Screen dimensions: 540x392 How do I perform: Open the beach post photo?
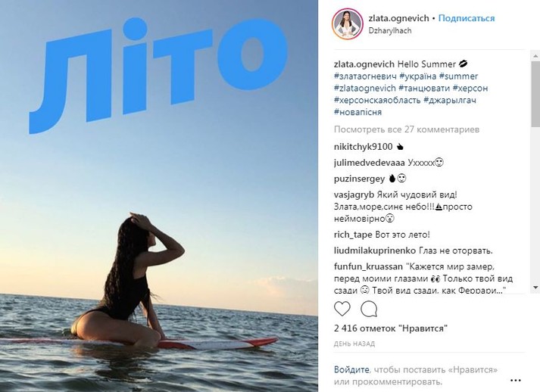point(159,196)
